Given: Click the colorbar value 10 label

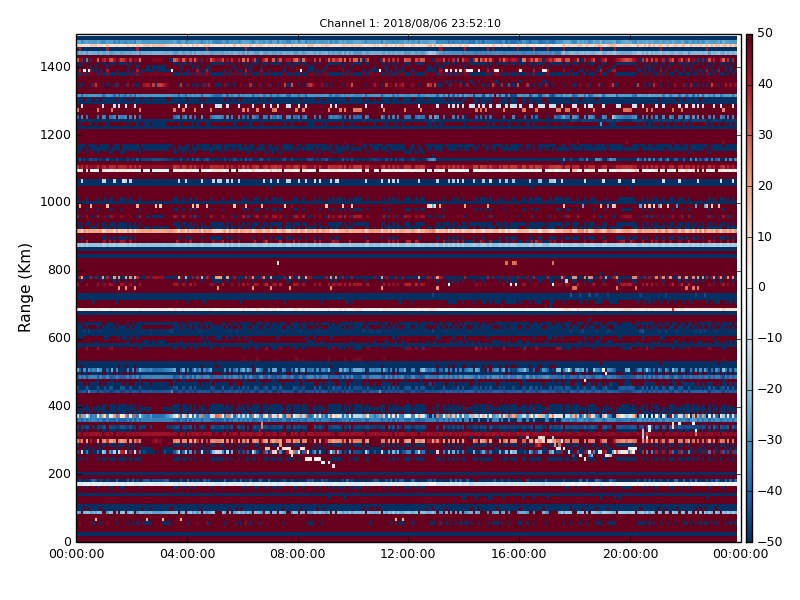Looking at the screenshot, I should (765, 237).
